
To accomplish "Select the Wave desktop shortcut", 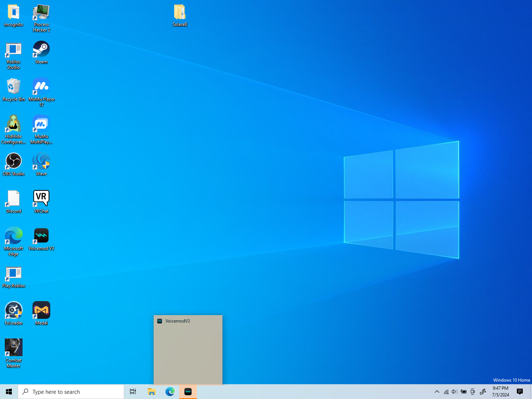I will click(41, 164).
